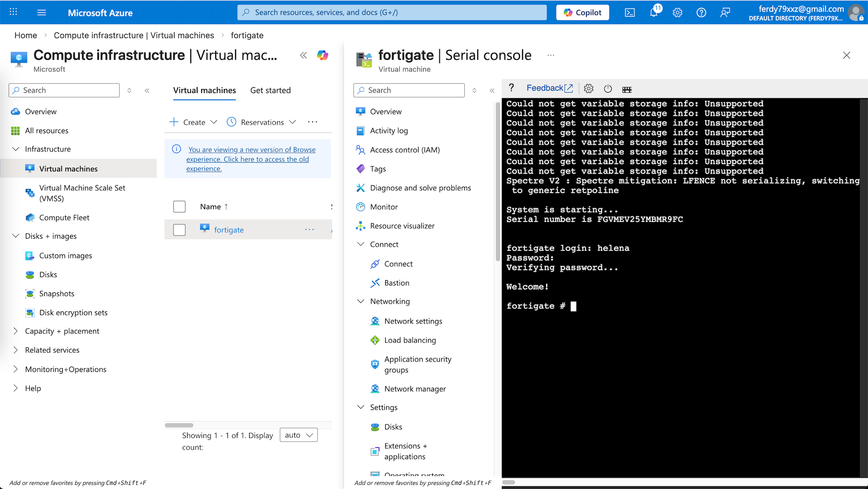The image size is (868, 489).
Task: Click the serial console help question mark
Action: pos(511,88)
